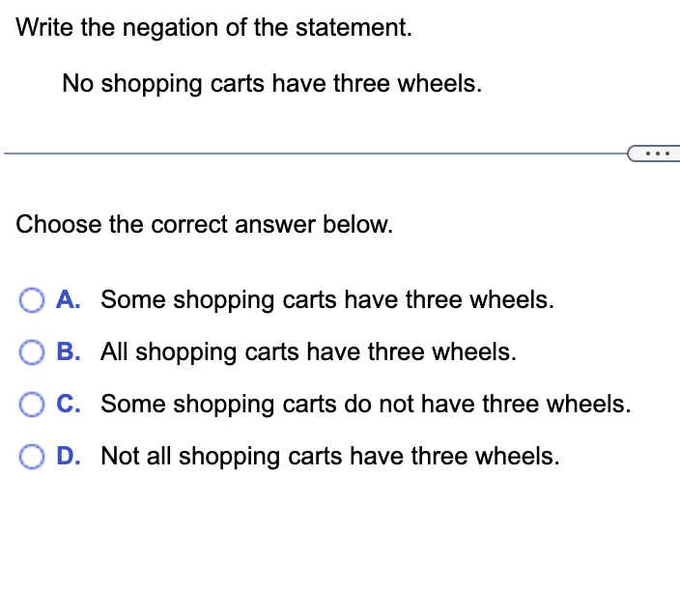Choose 'Some shopping carts do not have' answer text

[x=365, y=404]
